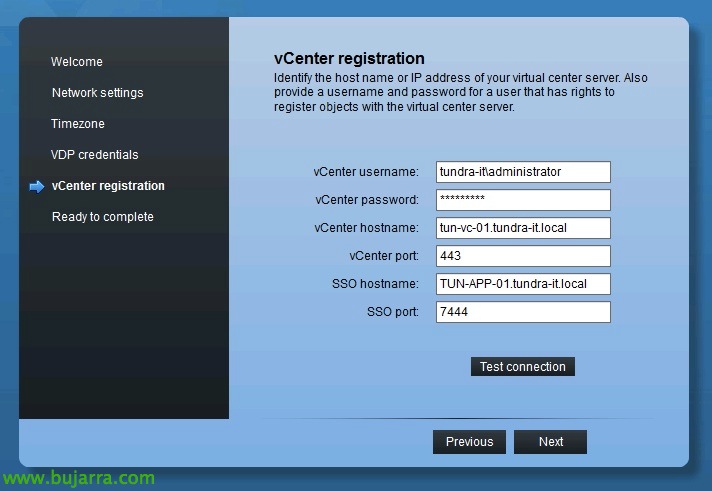Select the vCenter port field
Image resolution: width=712 pixels, height=491 pixels.
[x=523, y=256]
